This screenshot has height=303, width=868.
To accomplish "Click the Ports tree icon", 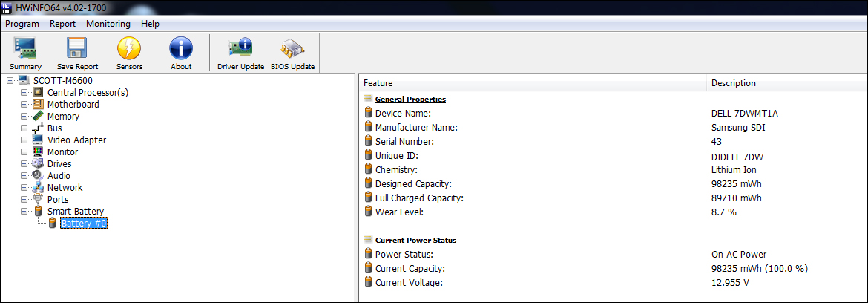I will coord(38,200).
